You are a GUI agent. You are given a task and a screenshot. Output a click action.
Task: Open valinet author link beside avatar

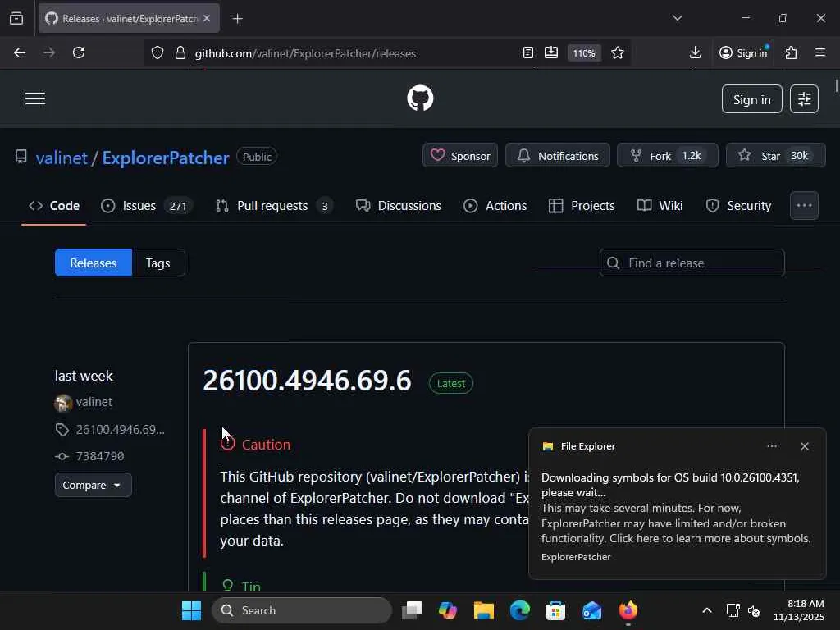94,402
